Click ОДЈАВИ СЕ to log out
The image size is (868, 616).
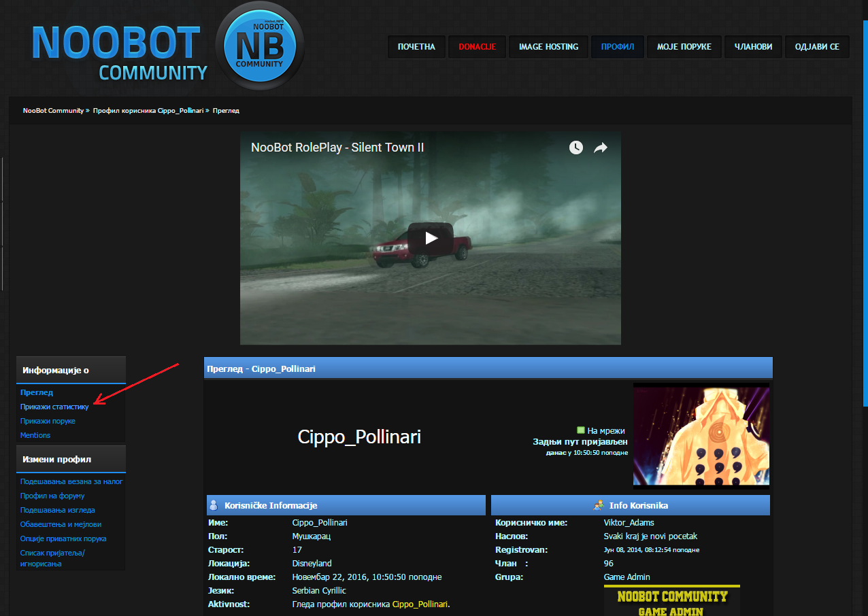tap(816, 47)
